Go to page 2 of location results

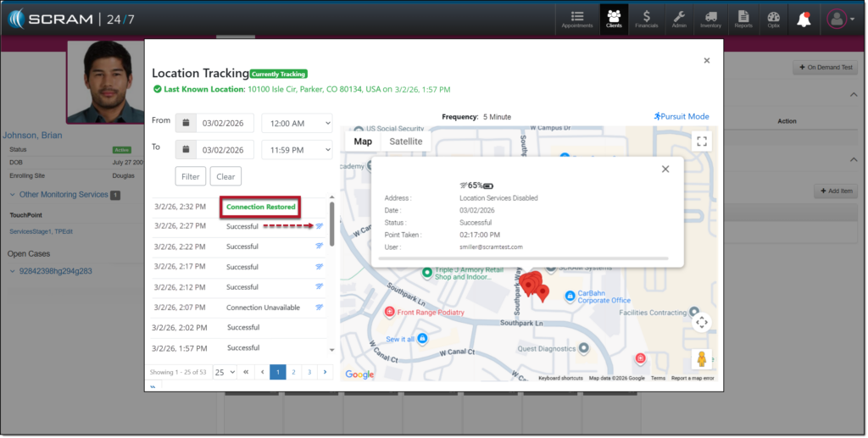point(293,372)
